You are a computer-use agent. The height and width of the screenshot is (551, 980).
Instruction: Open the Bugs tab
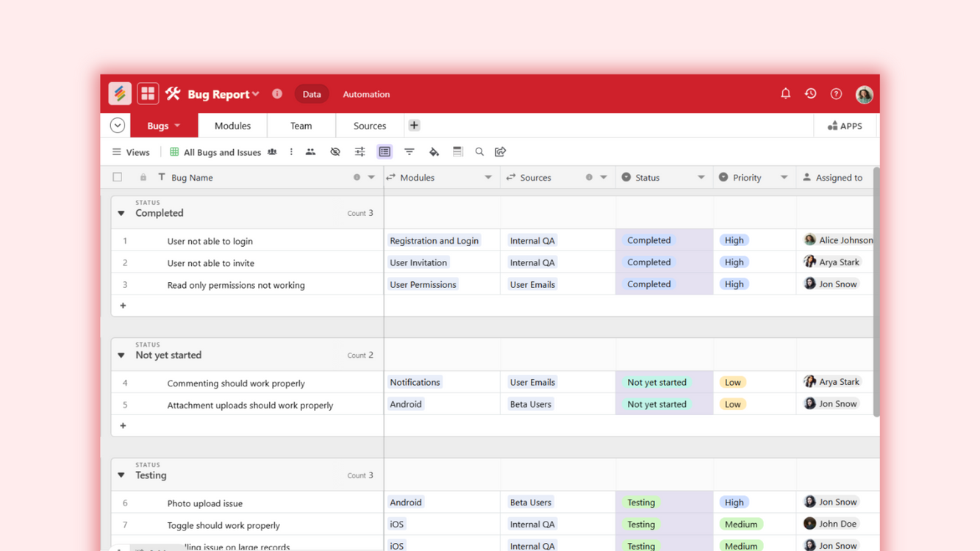tap(164, 126)
